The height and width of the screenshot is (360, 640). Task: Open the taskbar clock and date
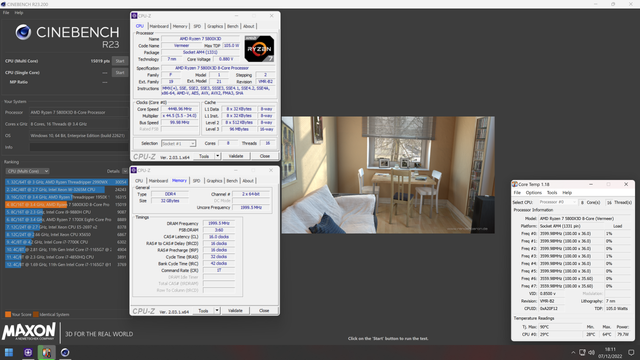610,353
